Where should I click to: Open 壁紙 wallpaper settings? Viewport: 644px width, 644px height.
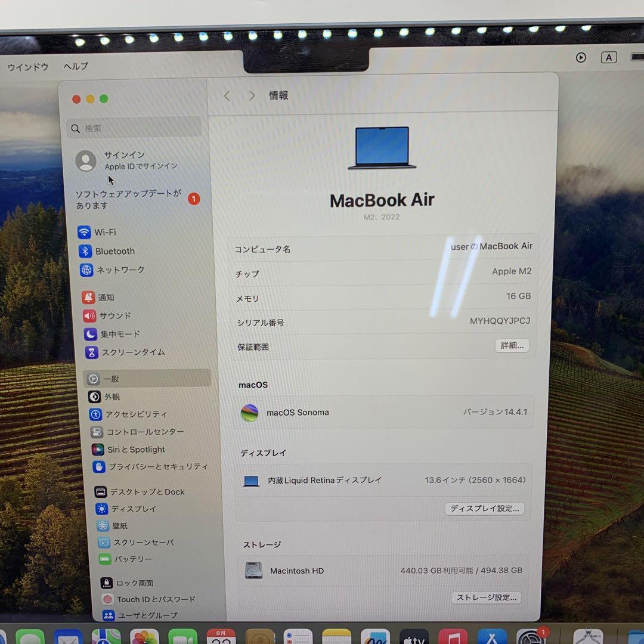pos(112,526)
